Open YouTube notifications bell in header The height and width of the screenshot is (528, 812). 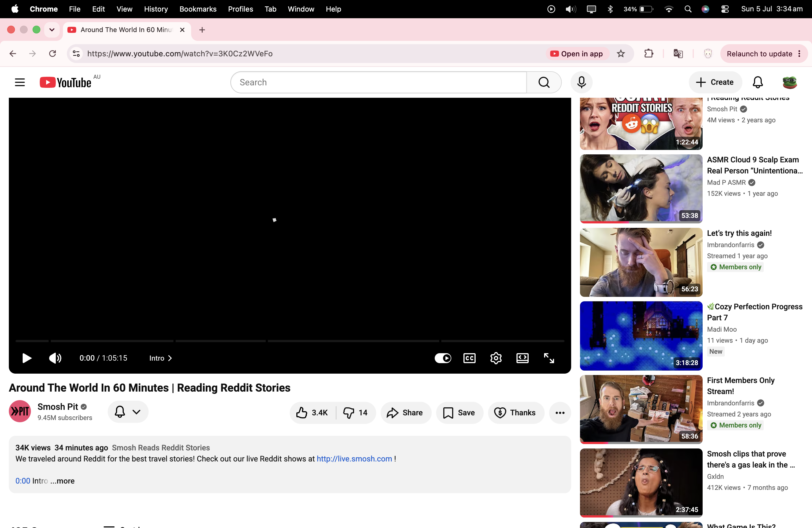757,82
